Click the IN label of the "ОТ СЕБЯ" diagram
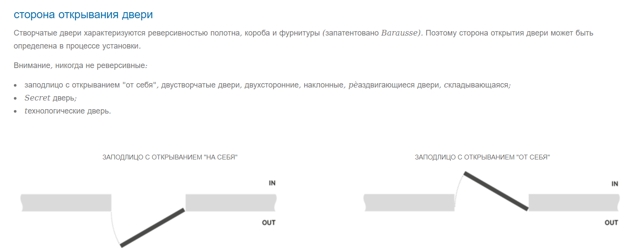The image size is (644, 250). pos(614,184)
